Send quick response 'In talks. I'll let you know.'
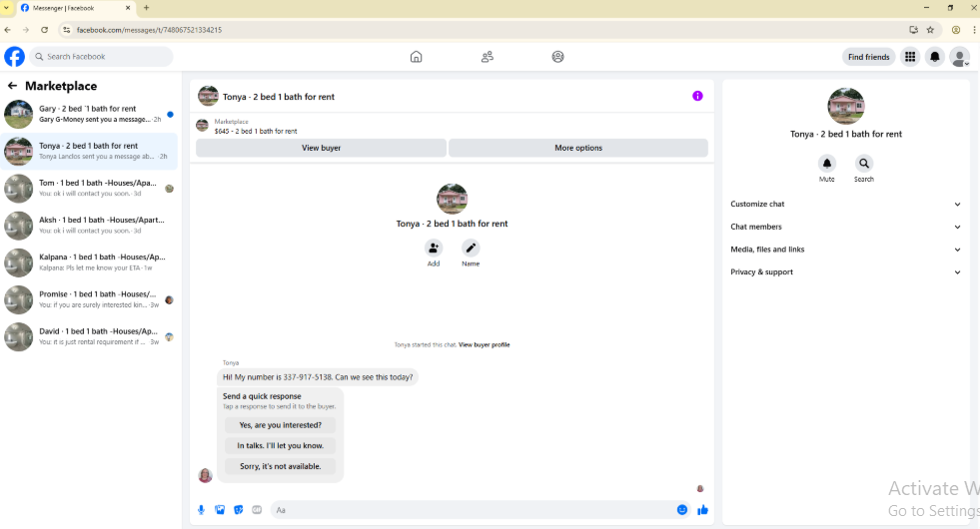 (x=280, y=445)
